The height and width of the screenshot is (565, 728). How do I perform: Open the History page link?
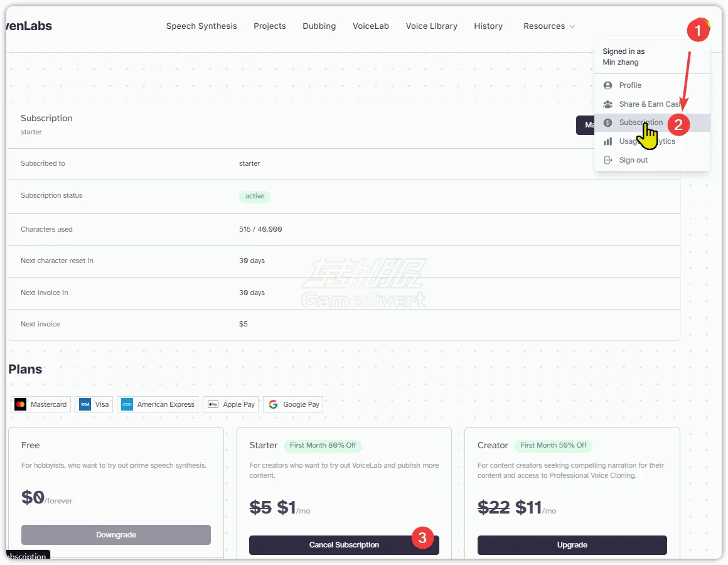[488, 26]
